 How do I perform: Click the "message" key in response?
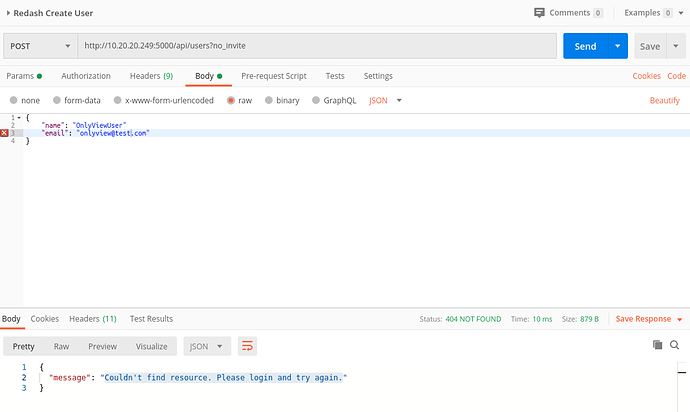point(70,378)
